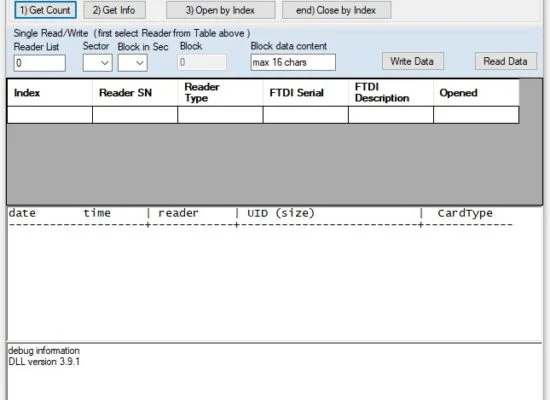The image size is (550, 400).
Task: Select the 3) Open by Index button
Action: point(220,10)
